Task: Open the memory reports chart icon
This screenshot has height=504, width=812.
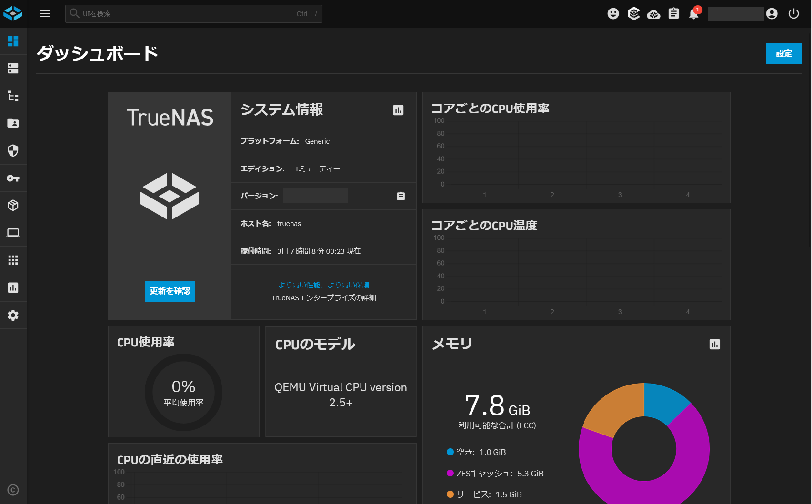Action: click(714, 345)
